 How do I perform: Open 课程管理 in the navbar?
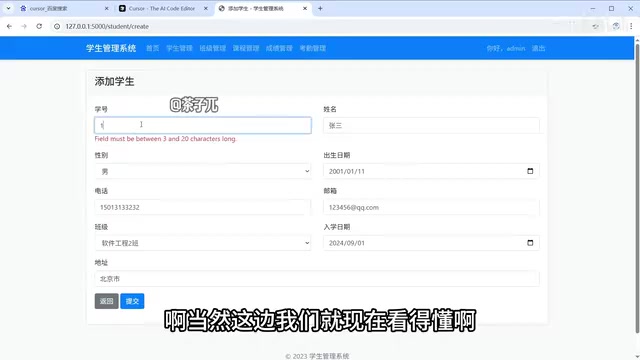[x=246, y=48]
